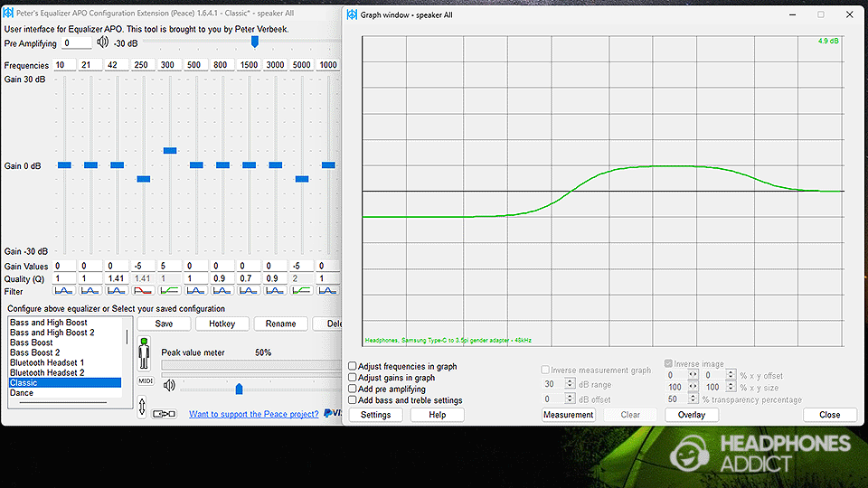The height and width of the screenshot is (488, 868).
Task: Open Settings in the Graph window
Action: pyautogui.click(x=376, y=415)
